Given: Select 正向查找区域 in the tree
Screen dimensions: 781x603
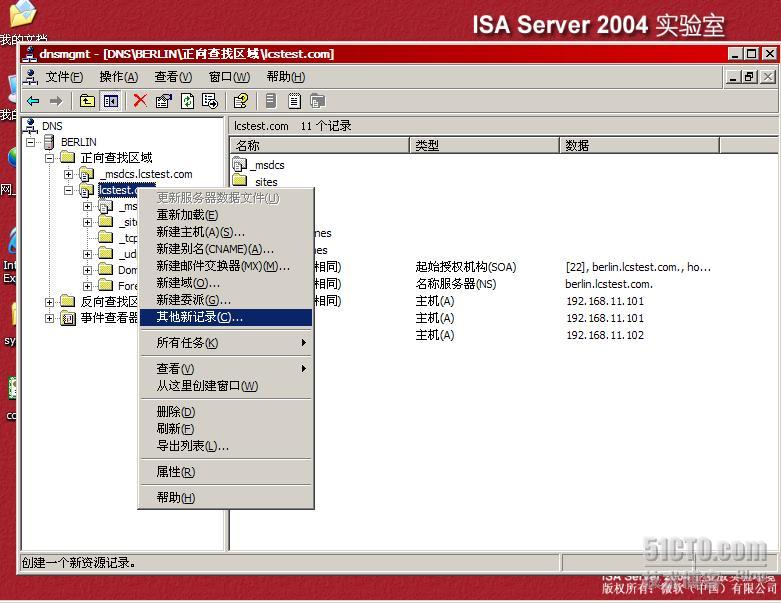Looking at the screenshot, I should pyautogui.click(x=116, y=158).
